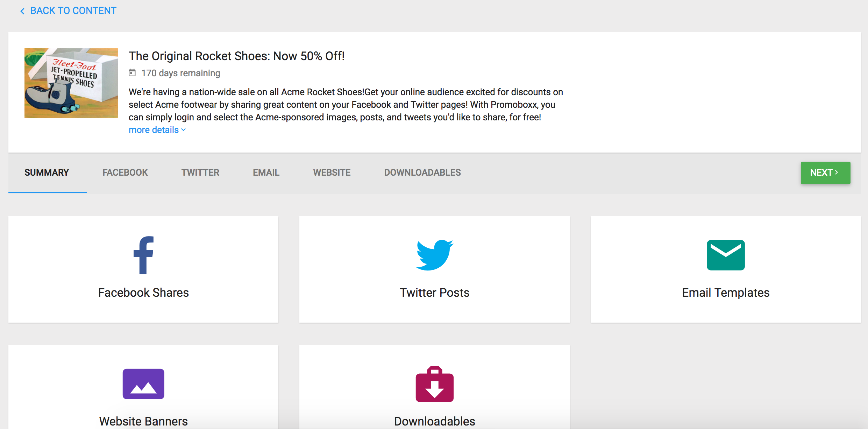The image size is (868, 429).
Task: Switch to the Facebook tab
Action: click(x=125, y=173)
